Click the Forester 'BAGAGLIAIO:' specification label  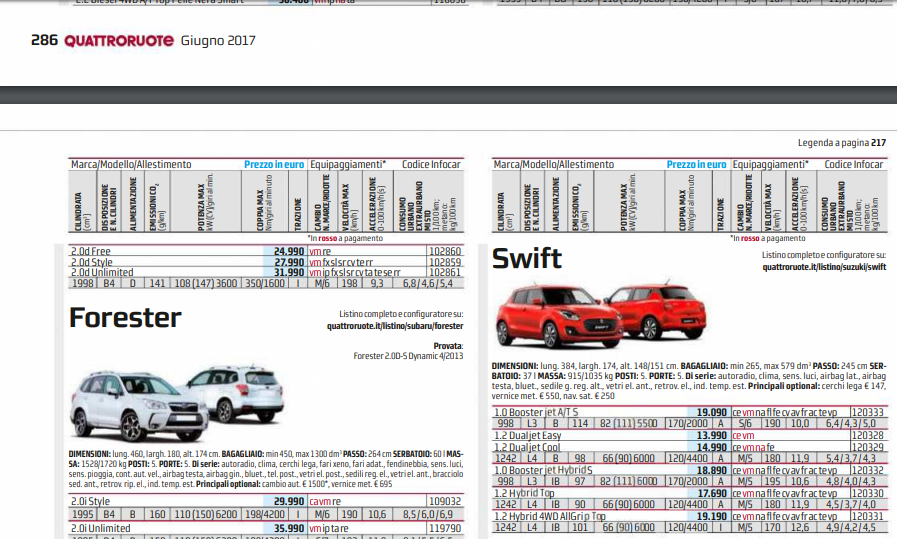[243, 454]
